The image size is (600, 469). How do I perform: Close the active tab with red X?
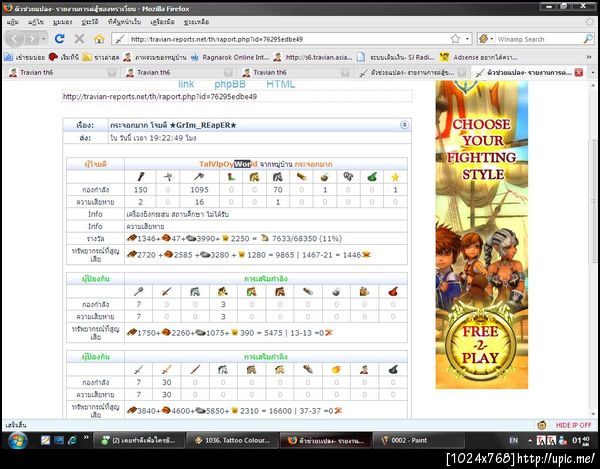click(x=579, y=72)
